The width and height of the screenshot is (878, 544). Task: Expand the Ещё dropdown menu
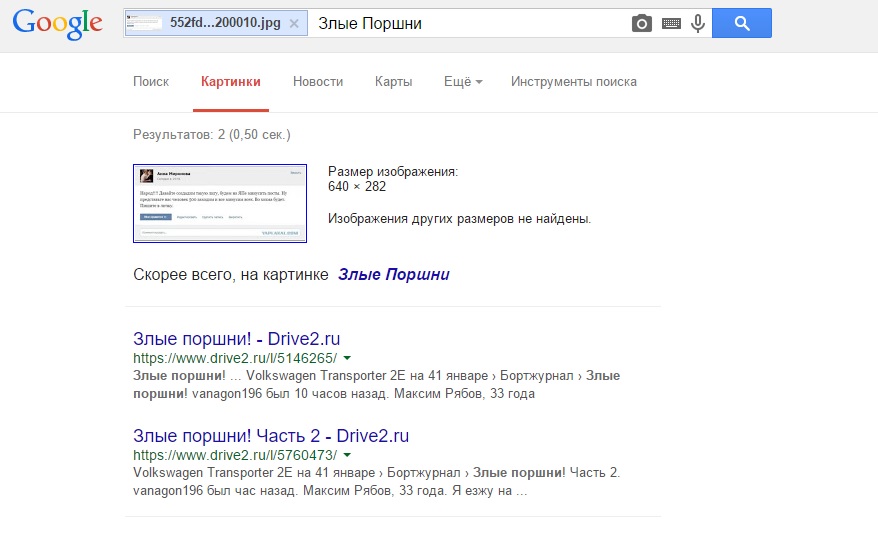click(463, 82)
